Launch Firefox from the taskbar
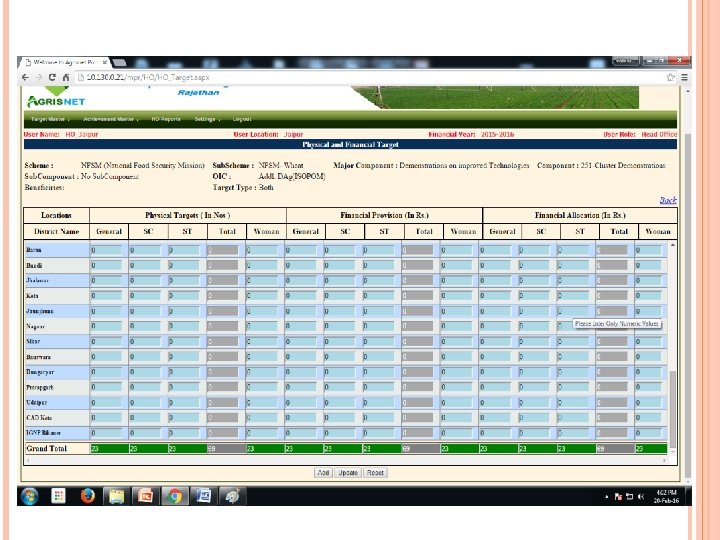Viewport: 720px width, 540px height. point(87,496)
